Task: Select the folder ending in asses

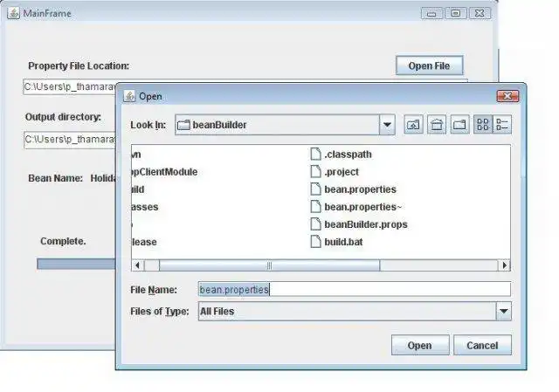Action: click(145, 207)
